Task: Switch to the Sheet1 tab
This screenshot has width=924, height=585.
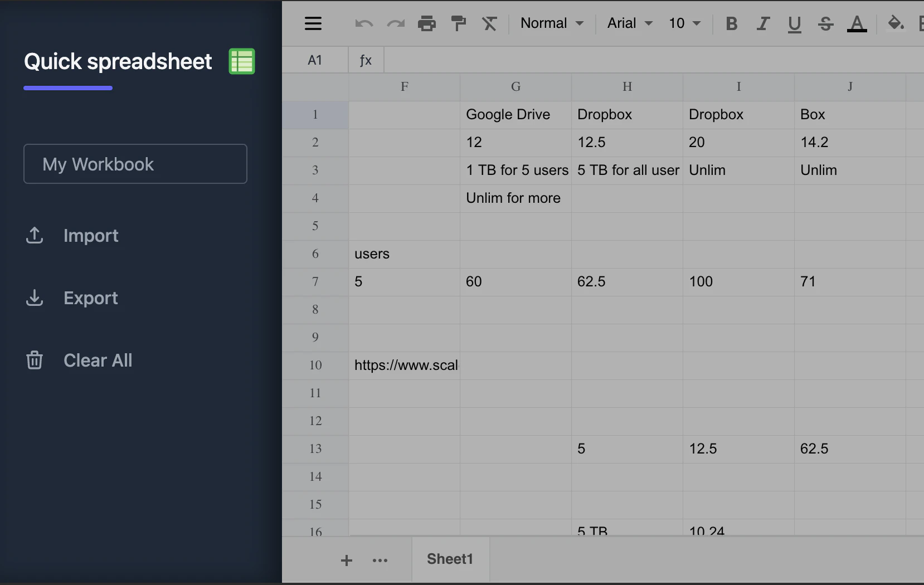Action: (x=450, y=559)
